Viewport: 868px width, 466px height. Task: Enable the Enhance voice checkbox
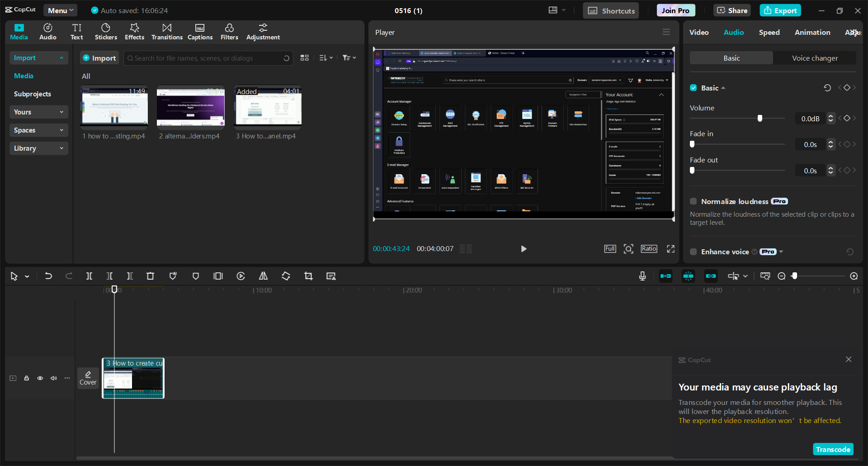tap(693, 252)
